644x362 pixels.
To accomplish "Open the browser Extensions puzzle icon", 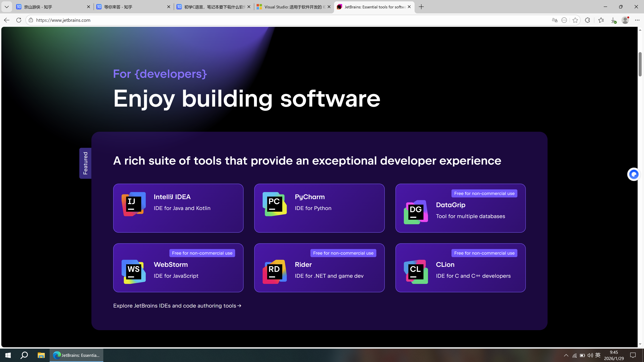I will coord(587,20).
